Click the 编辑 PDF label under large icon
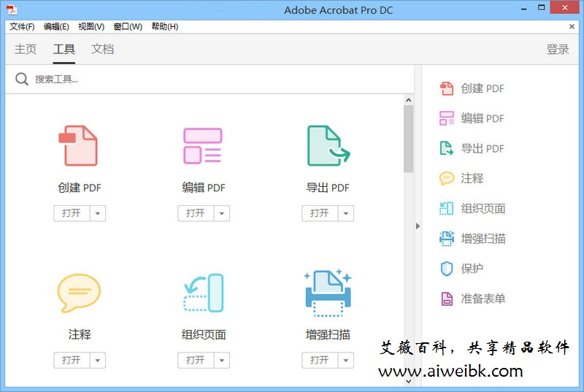584x392 pixels. (x=204, y=188)
